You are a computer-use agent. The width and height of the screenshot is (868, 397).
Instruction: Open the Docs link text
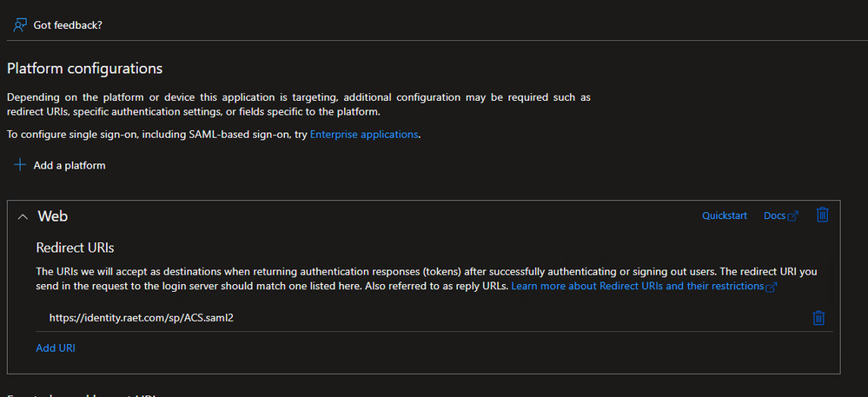(774, 216)
